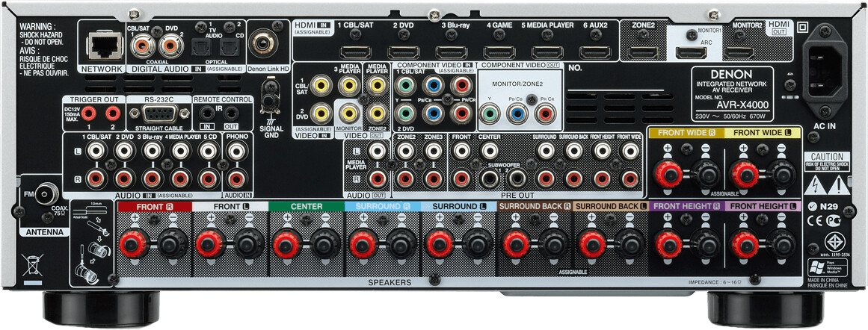Click the yellow CAUTION warning label
868x330 pixels.
click(x=827, y=158)
